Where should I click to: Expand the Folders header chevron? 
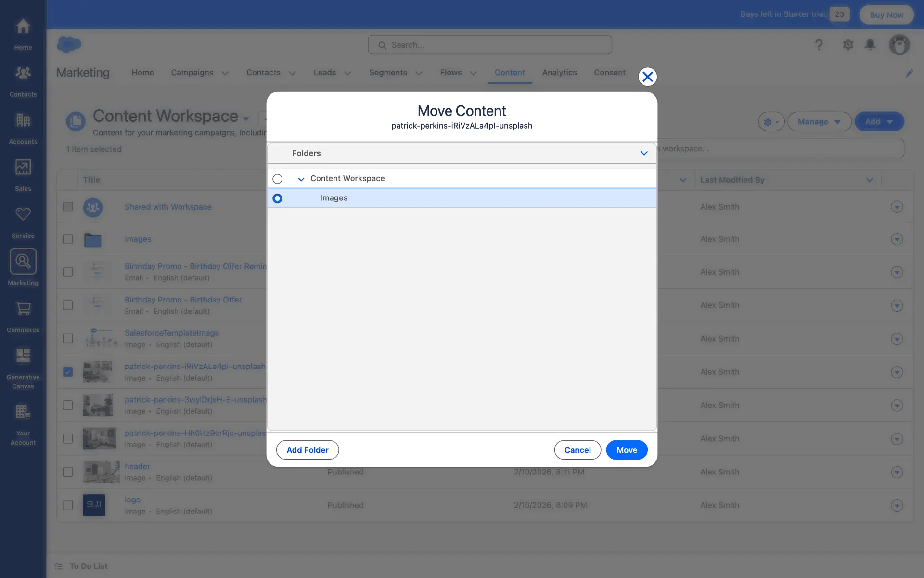[x=643, y=153]
